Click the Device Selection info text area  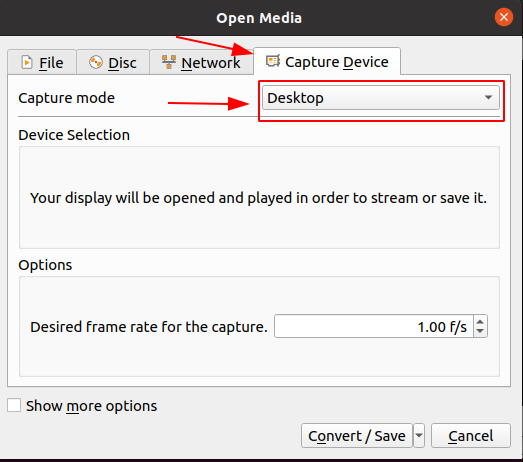(x=259, y=197)
